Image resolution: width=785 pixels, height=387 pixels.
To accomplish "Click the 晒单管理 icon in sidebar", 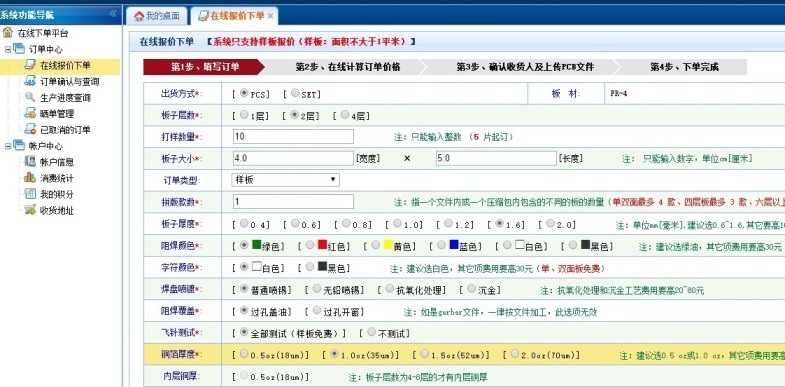I will click(x=30, y=113).
